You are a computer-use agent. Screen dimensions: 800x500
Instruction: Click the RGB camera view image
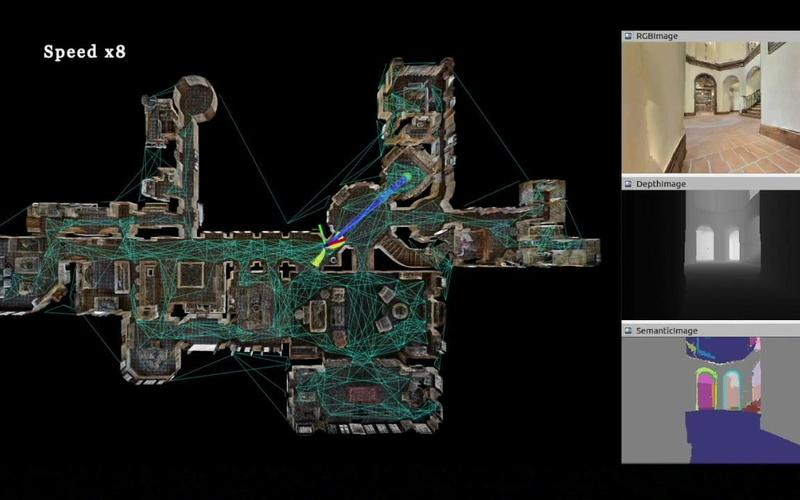coord(710,108)
